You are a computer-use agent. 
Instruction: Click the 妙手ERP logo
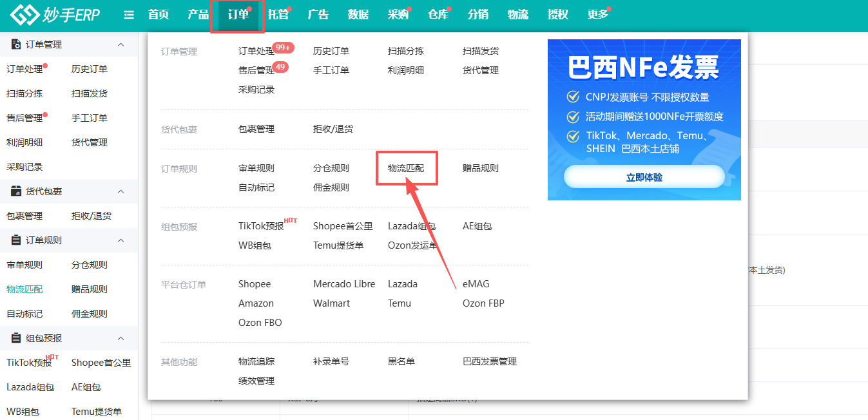point(55,14)
